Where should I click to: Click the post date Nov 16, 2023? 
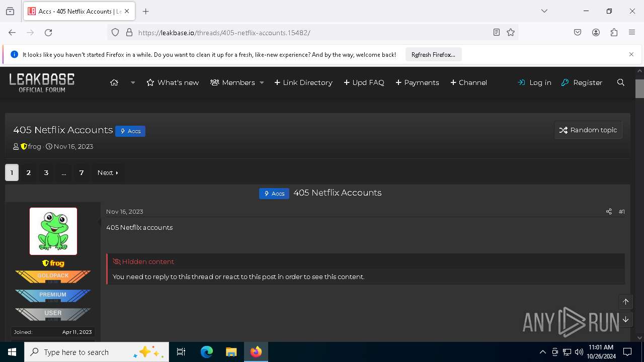click(x=125, y=212)
